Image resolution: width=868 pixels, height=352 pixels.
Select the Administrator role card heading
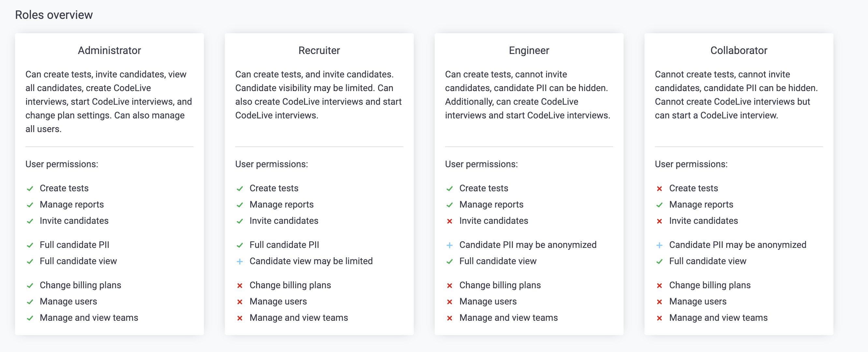(109, 50)
